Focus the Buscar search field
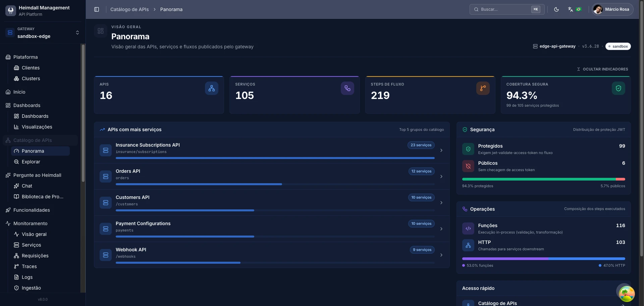The image size is (644, 306). point(507,9)
